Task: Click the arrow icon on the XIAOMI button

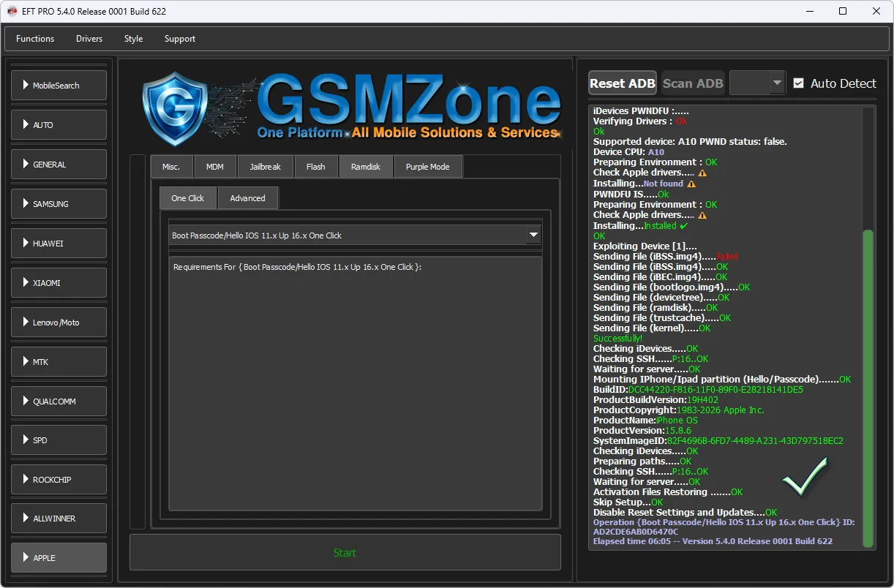Action: [26, 282]
